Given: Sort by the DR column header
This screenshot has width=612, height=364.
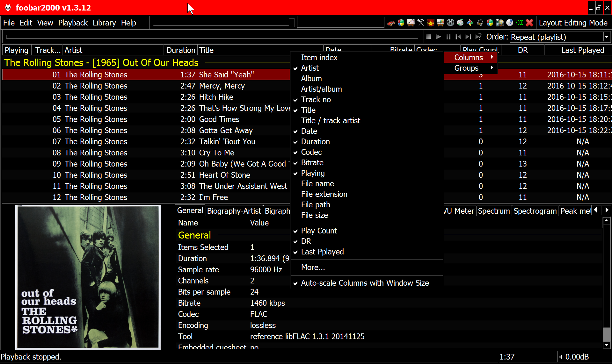Looking at the screenshot, I should click(x=523, y=50).
